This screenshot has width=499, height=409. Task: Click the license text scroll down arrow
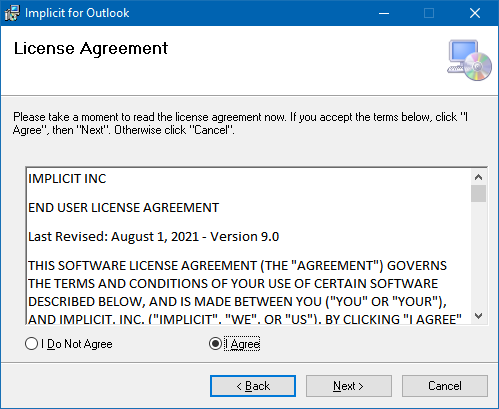[478, 316]
